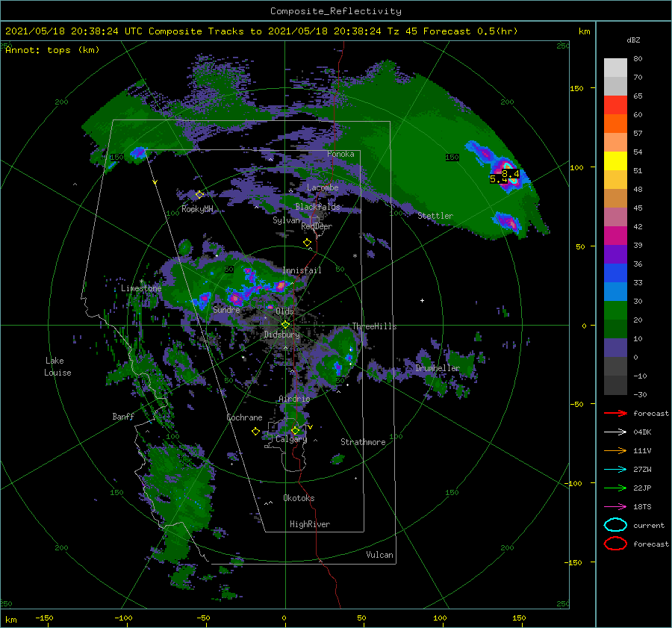Click the Composite_Reflectivity title
The image size is (672, 628).
(x=336, y=11)
